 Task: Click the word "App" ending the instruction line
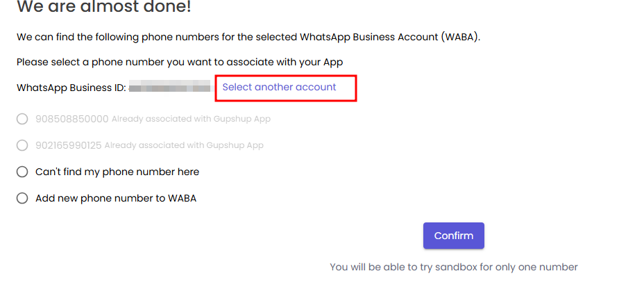click(332, 62)
